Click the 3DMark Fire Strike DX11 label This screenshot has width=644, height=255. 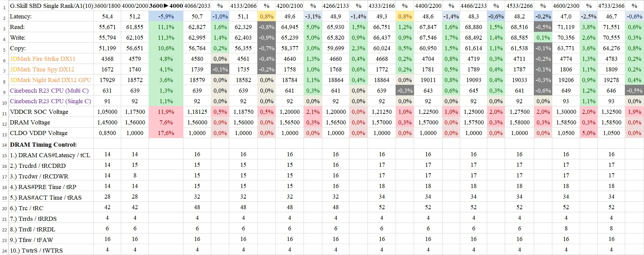click(x=43, y=59)
